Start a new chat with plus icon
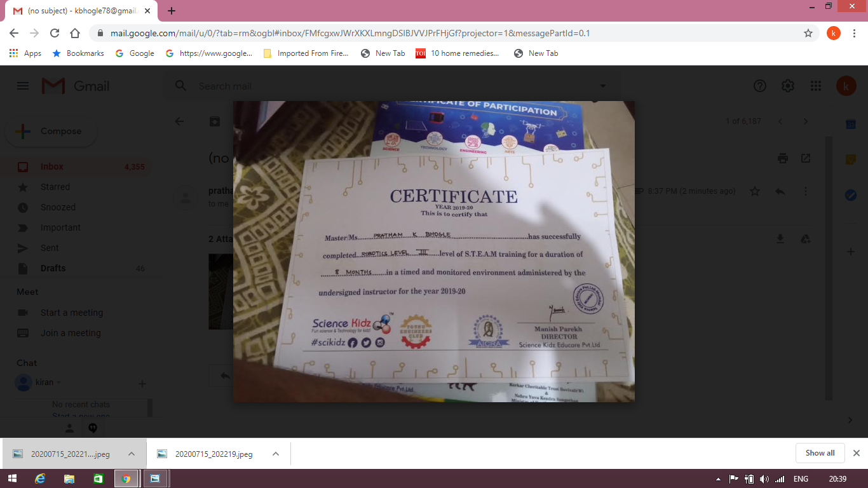Viewport: 868px width, 488px height. click(142, 384)
